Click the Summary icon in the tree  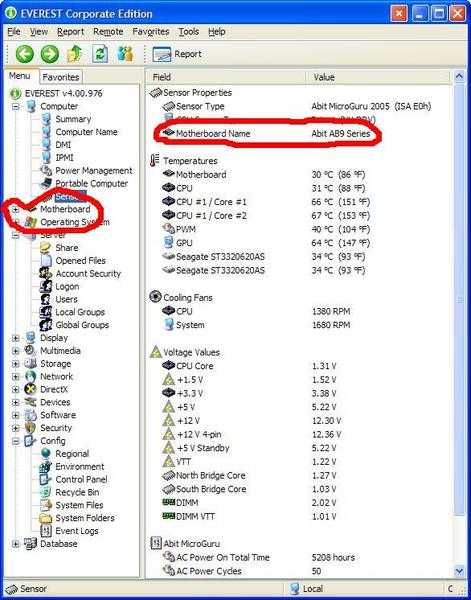pyautogui.click(x=46, y=119)
